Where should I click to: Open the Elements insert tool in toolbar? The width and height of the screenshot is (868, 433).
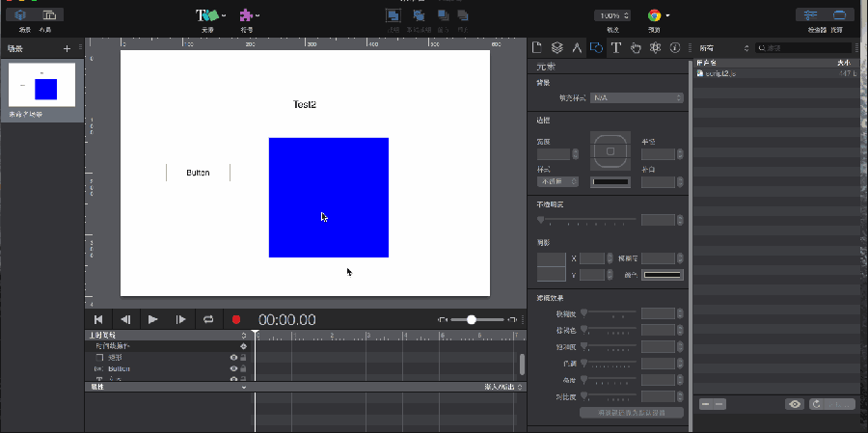tap(208, 15)
